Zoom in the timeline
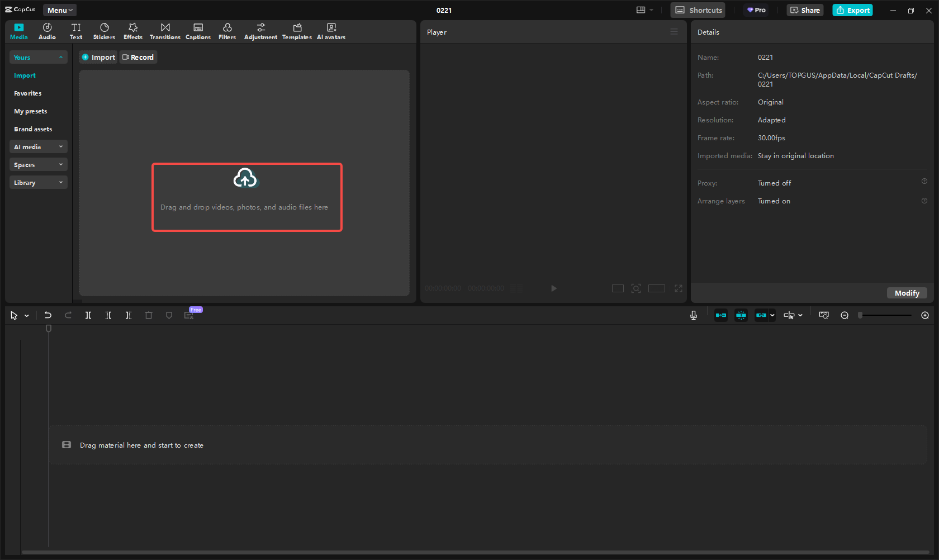939x560 pixels. (x=925, y=315)
